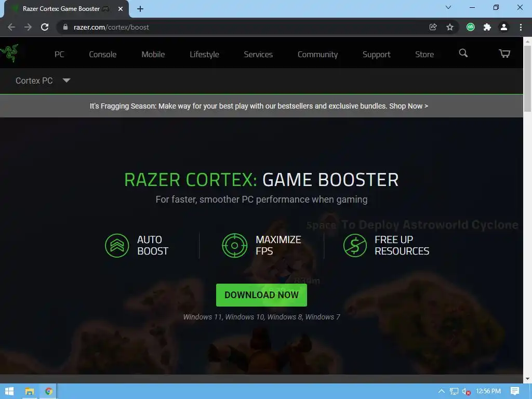This screenshot has height=399, width=532.
Task: Click the Chrome taskbar icon
Action: pyautogui.click(x=48, y=391)
